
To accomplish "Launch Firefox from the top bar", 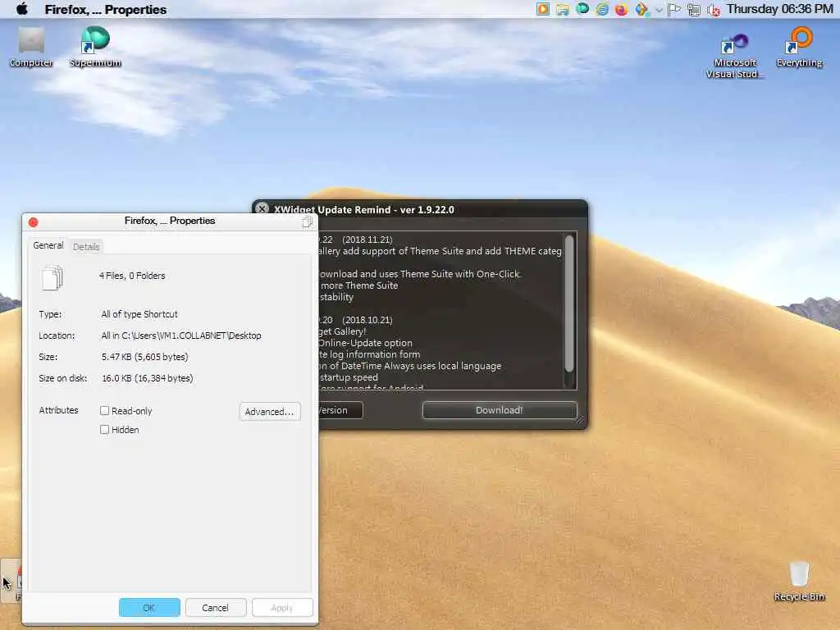I will 622,10.
